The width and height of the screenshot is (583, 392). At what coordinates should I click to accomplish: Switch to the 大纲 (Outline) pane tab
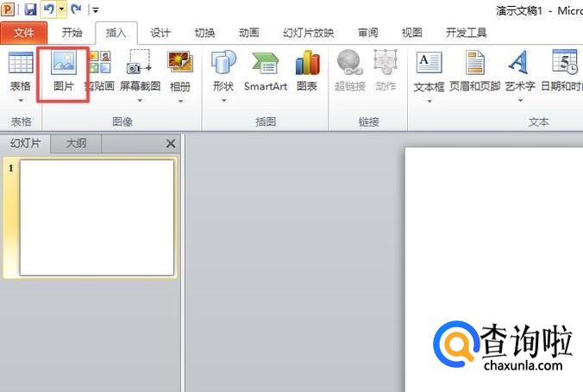(76, 143)
